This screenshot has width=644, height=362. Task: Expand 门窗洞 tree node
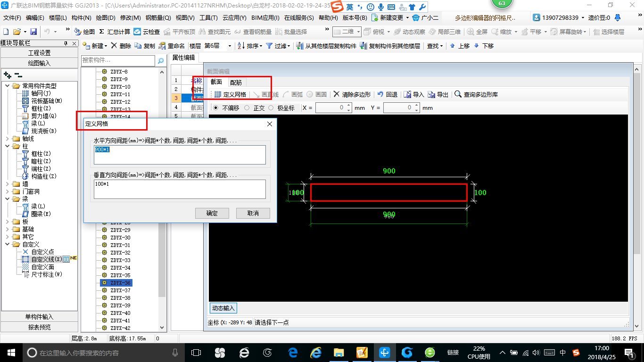click(7, 191)
